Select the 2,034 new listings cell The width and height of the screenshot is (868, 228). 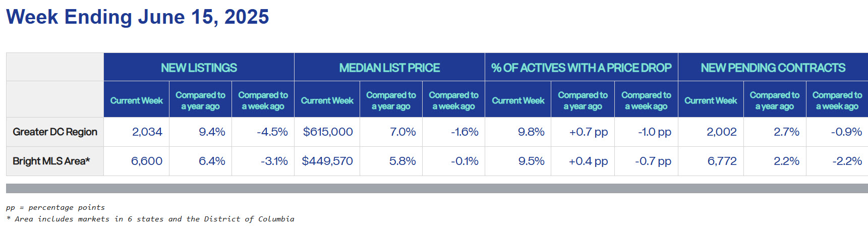pos(147,132)
